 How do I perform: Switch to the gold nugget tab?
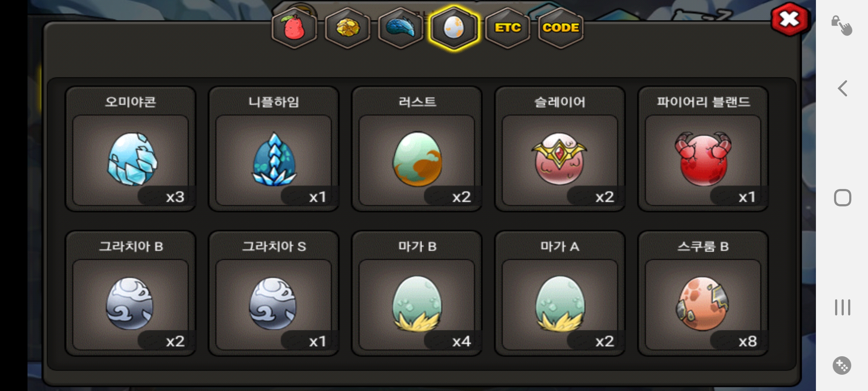[348, 28]
